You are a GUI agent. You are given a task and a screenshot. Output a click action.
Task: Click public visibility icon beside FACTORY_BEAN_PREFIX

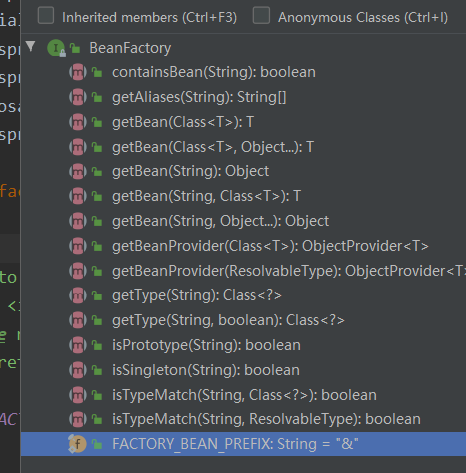pos(97,444)
